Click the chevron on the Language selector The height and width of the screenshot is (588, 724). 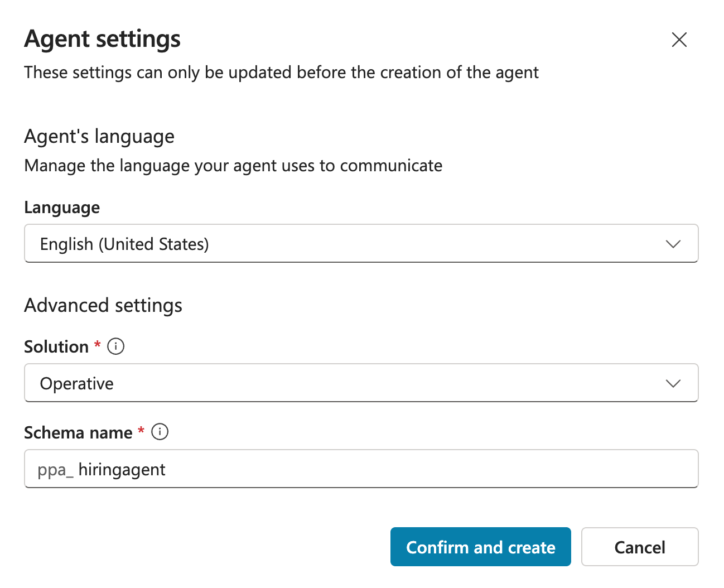point(673,244)
